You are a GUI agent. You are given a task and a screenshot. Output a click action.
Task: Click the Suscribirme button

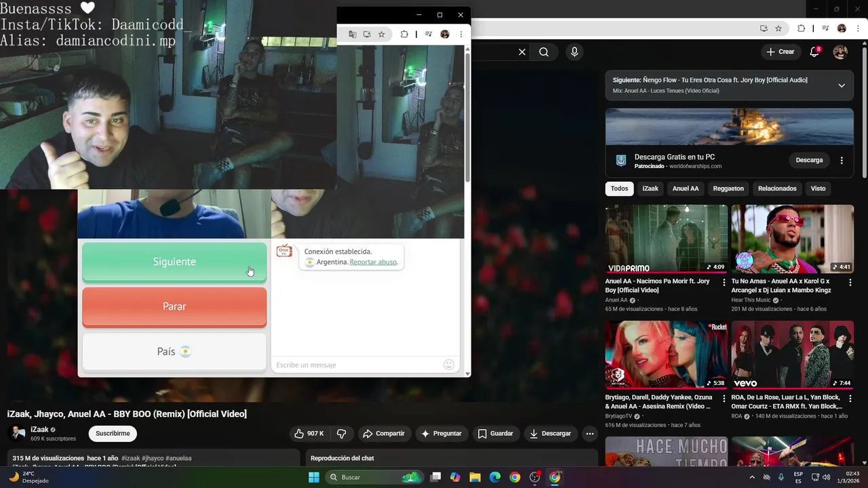pyautogui.click(x=113, y=434)
